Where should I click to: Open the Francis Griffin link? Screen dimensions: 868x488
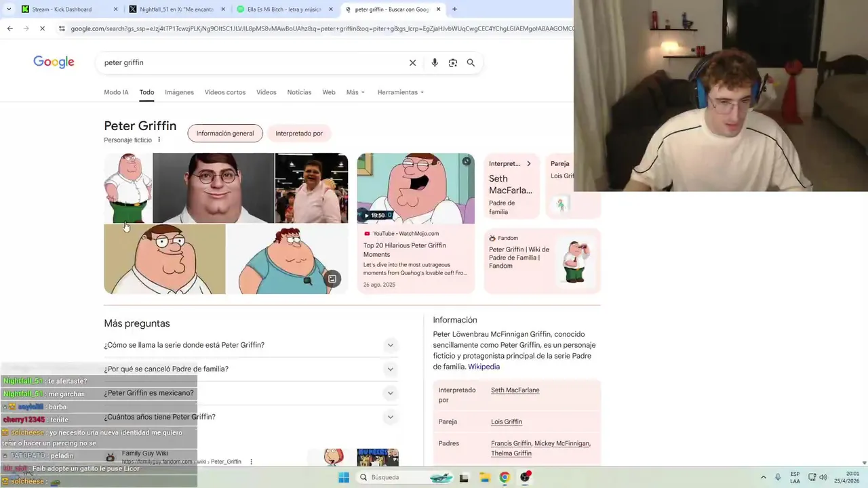[511, 443]
